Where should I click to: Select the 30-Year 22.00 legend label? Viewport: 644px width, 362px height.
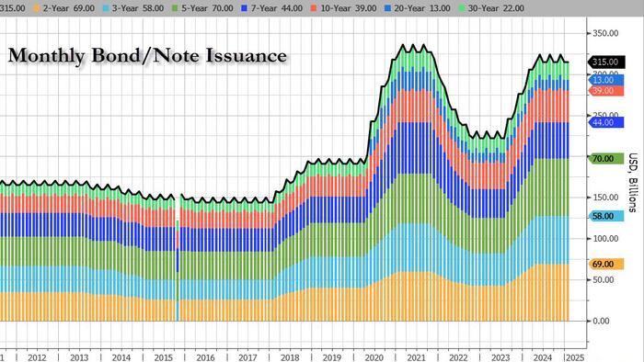point(496,8)
